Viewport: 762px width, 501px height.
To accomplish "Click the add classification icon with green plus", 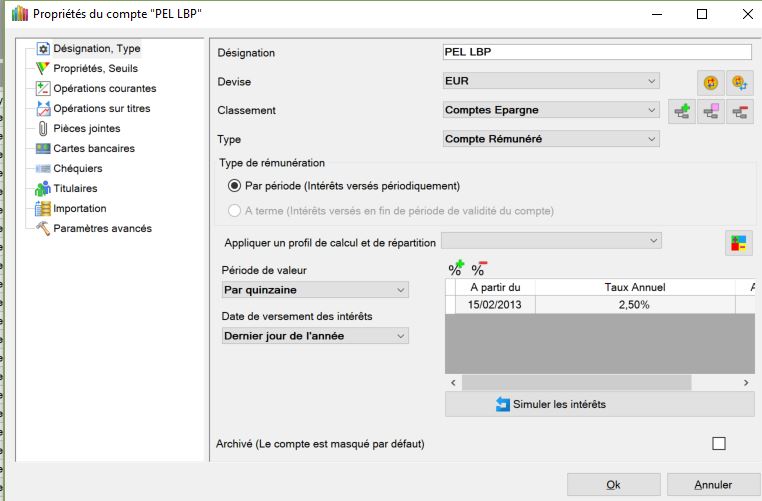I will pos(682,112).
